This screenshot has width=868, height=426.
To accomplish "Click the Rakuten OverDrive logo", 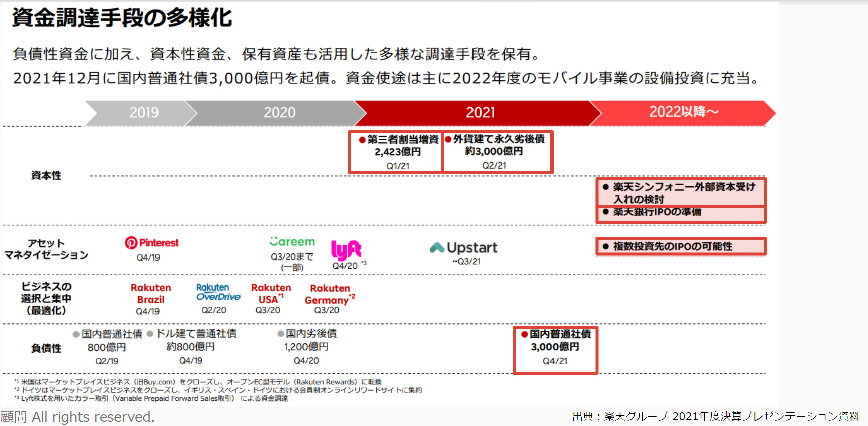I will tap(218, 292).
